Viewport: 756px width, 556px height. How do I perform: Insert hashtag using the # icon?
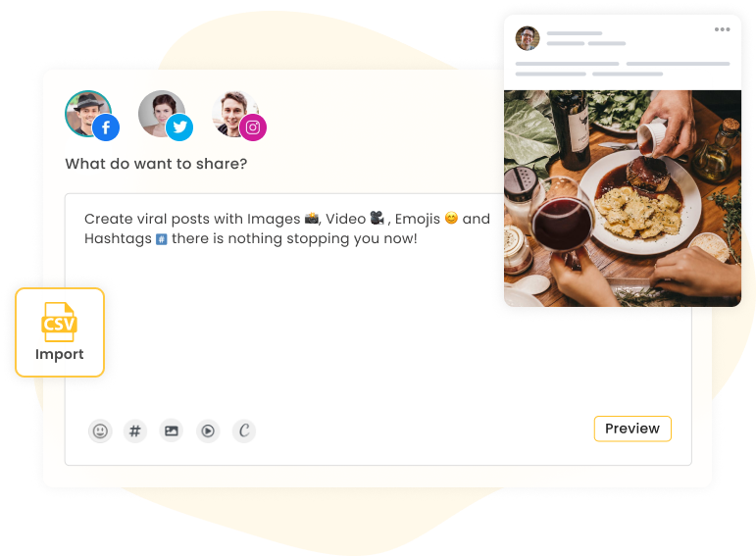coord(135,430)
